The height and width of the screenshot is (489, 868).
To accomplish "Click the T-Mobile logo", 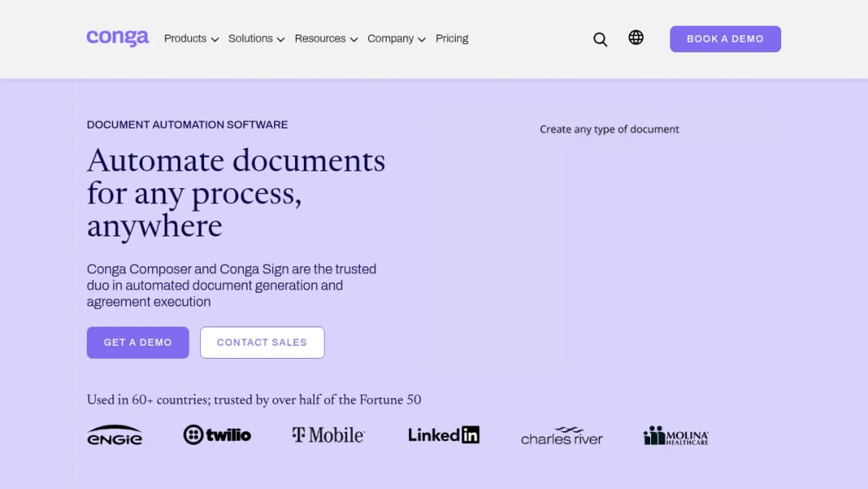I will (328, 435).
